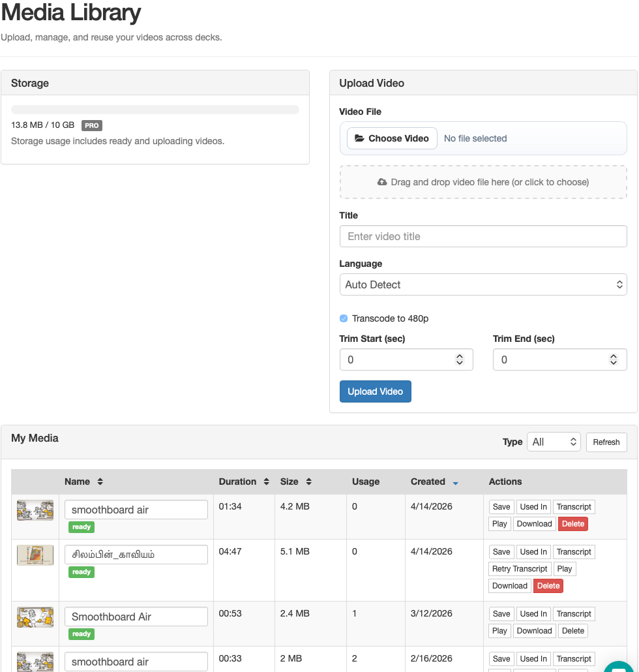Click the Enter video title field

click(x=483, y=236)
